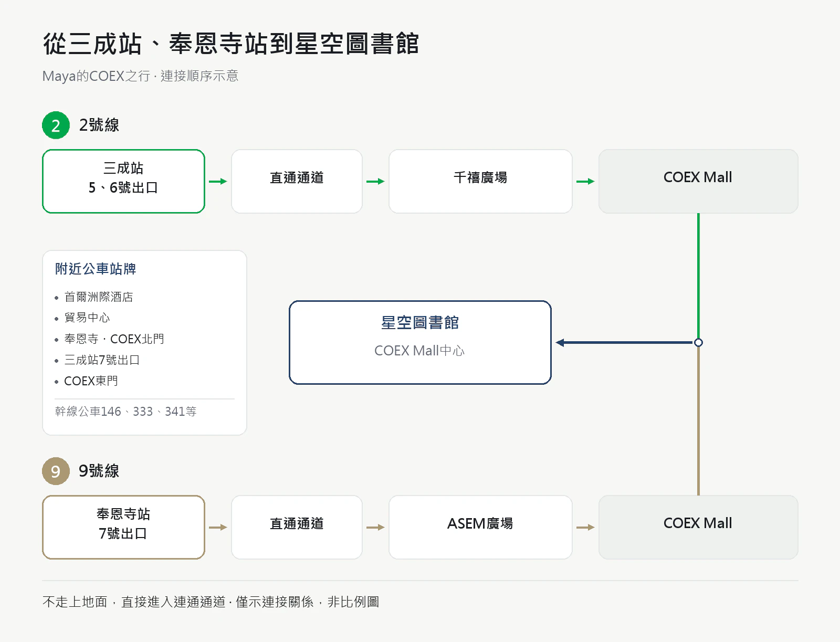This screenshot has width=840, height=642.
Task: Click the 幹線公車146、333、341等 note
Action: coord(125,411)
